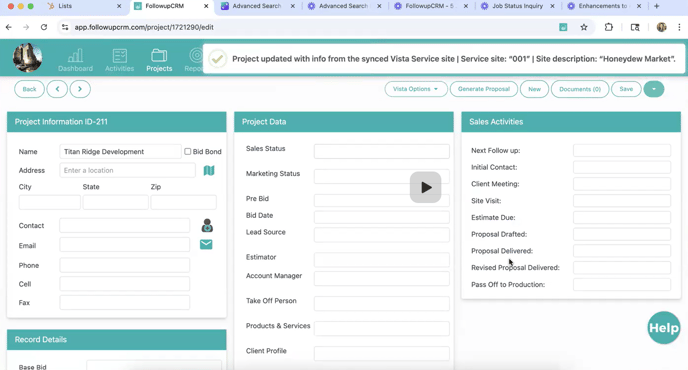
Task: Click the Back button
Action: [29, 89]
